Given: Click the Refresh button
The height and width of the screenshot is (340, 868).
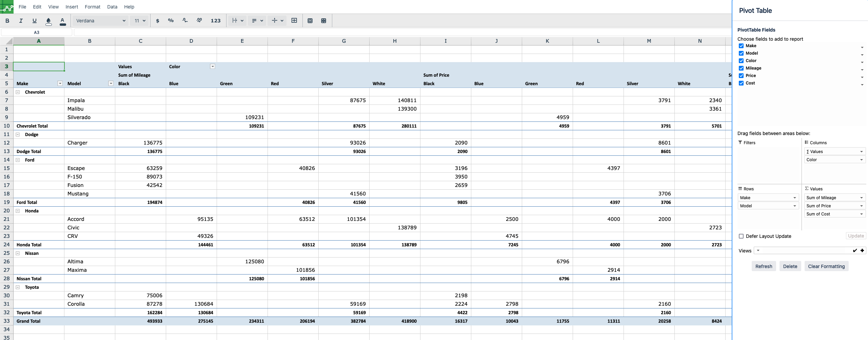Looking at the screenshot, I should click(764, 266).
